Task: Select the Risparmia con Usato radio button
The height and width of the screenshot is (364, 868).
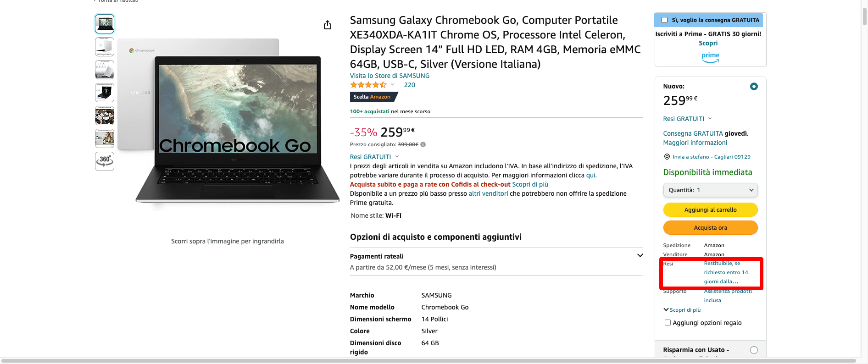Action: tap(753, 350)
